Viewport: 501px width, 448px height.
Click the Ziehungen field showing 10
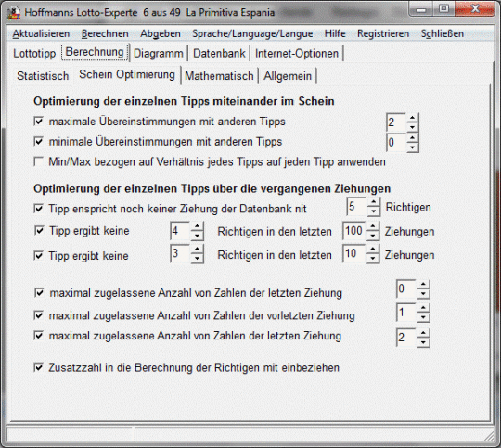pyautogui.click(x=354, y=254)
